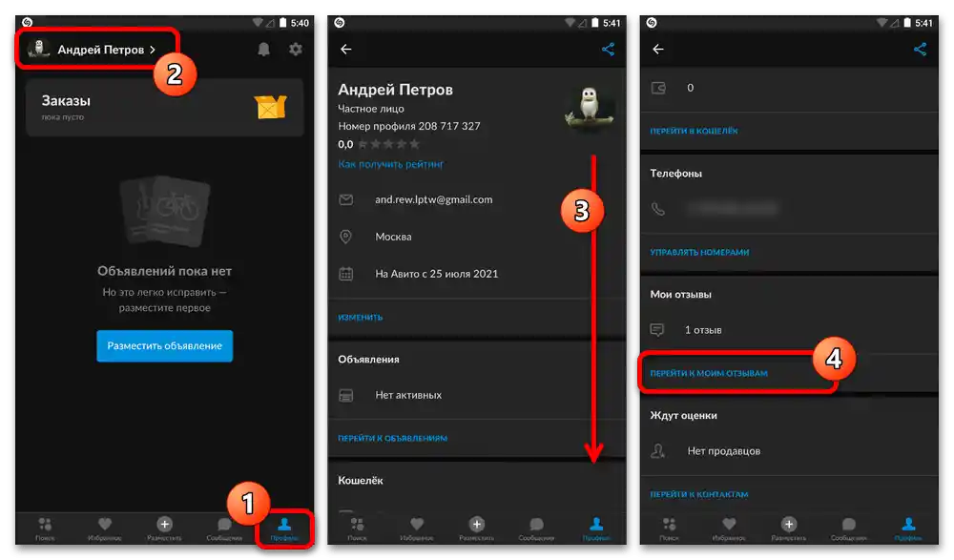Tap the Кошелёк section heading

point(361,480)
